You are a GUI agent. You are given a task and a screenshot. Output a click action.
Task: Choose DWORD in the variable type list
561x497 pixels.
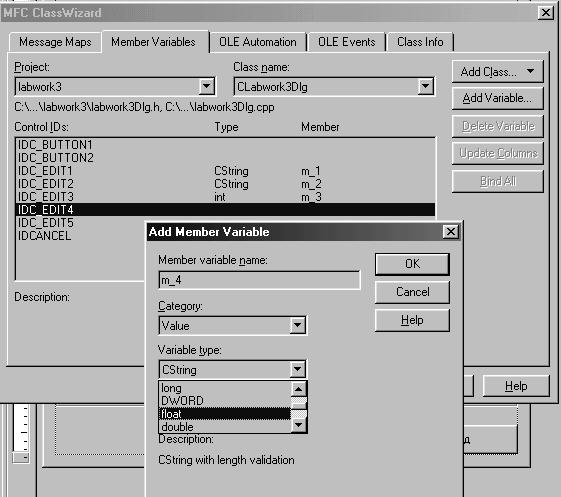click(x=225, y=401)
